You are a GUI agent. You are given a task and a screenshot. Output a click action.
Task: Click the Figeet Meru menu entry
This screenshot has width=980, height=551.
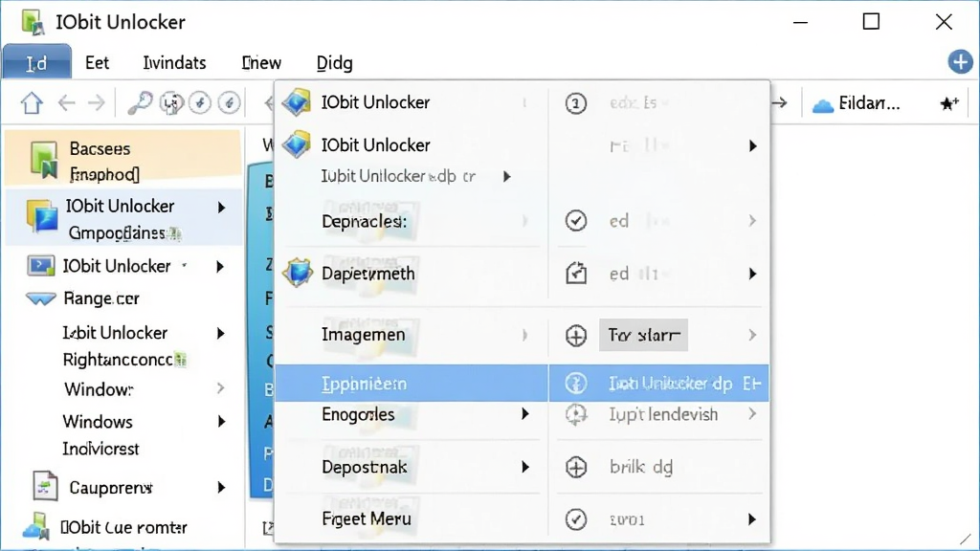click(367, 519)
